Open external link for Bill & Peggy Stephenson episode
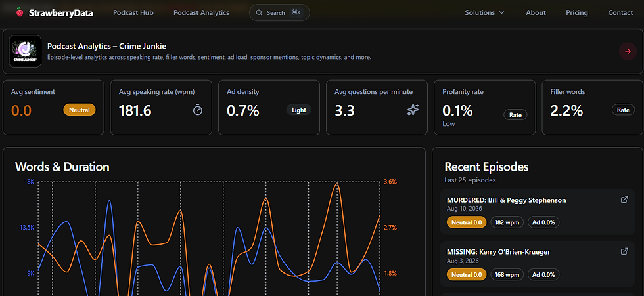The width and height of the screenshot is (644, 296). [x=624, y=200]
